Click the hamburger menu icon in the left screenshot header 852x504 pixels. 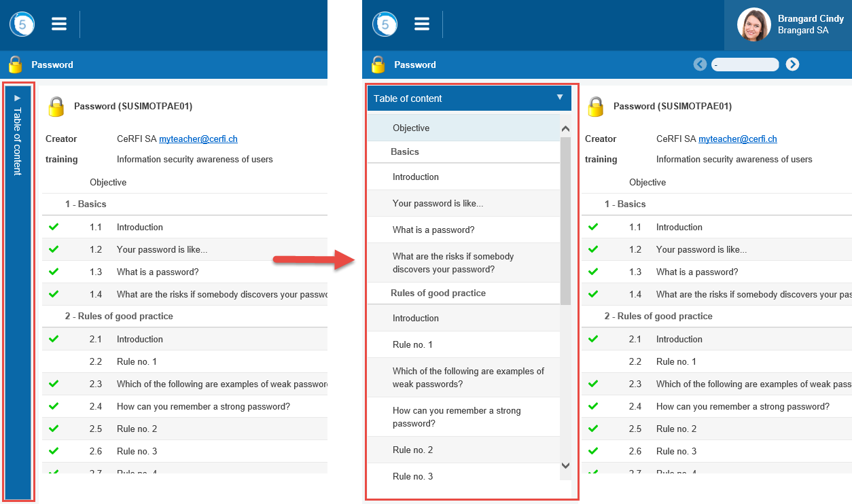59,24
